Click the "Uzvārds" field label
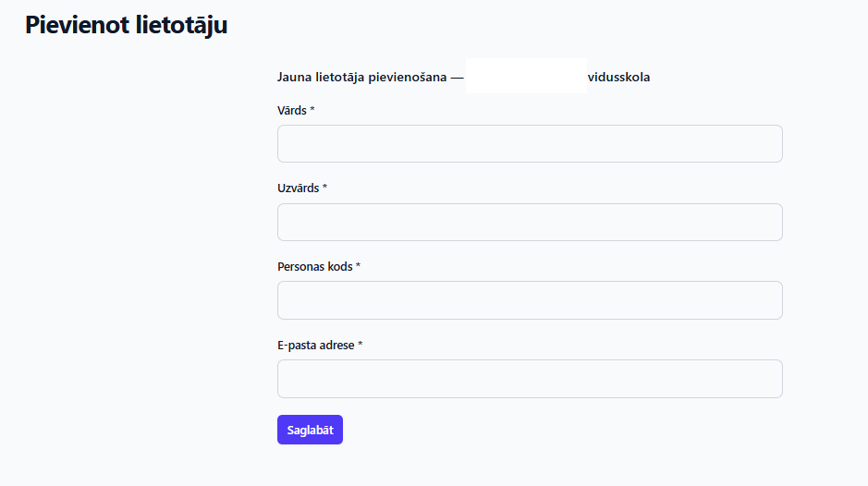 click(299, 188)
